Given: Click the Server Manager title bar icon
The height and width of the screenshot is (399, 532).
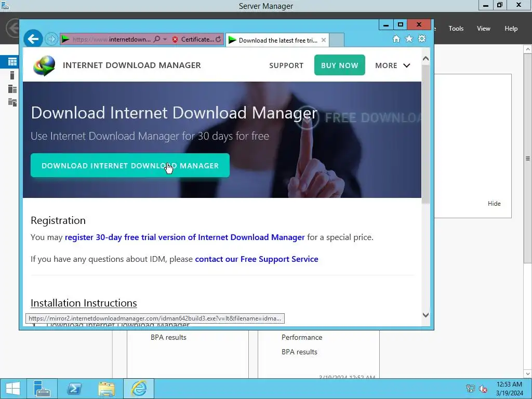Looking at the screenshot, I should coord(5,5).
